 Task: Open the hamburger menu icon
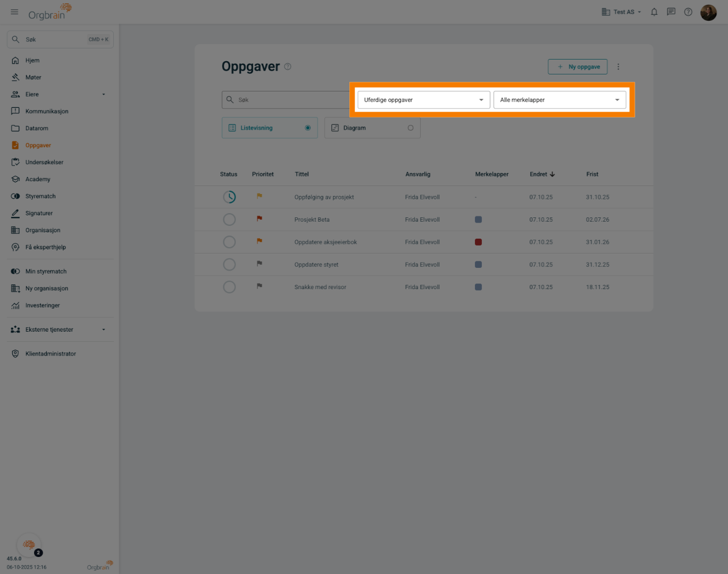pyautogui.click(x=14, y=12)
